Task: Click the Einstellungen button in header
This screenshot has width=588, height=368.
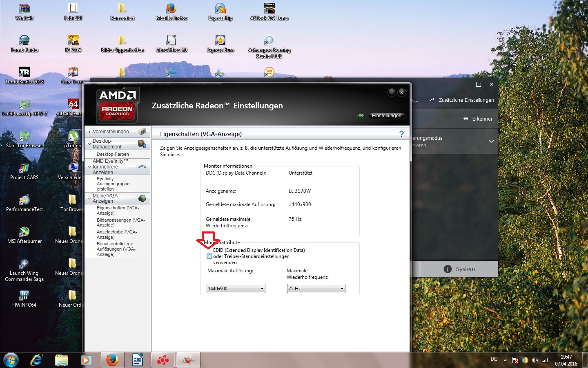Action: click(386, 116)
